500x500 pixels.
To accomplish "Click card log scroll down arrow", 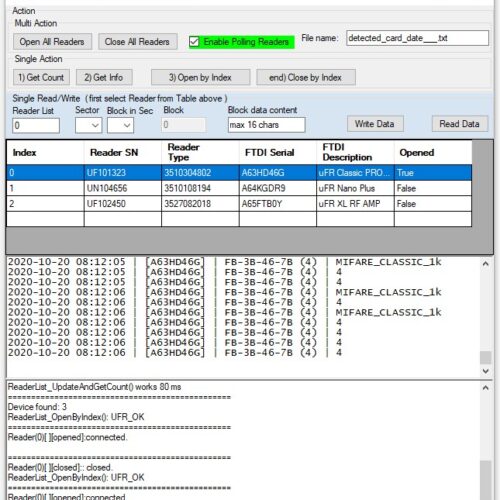I will (x=486, y=371).
